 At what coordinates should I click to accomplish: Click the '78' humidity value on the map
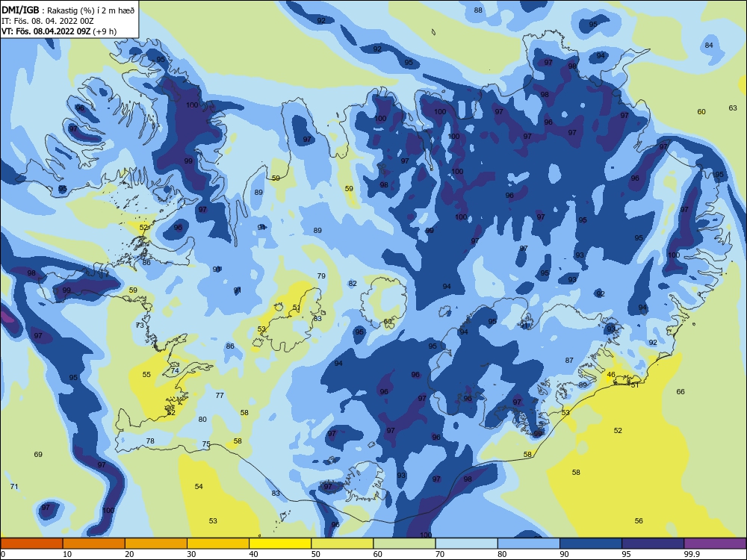pyautogui.click(x=150, y=441)
